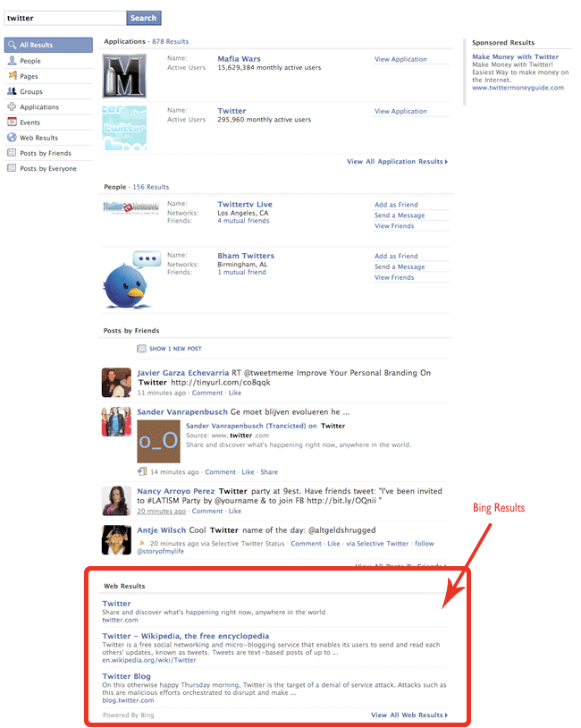This screenshot has width=581, height=728.
Task: Click the Groups icon in sidebar
Action: click(x=12, y=91)
